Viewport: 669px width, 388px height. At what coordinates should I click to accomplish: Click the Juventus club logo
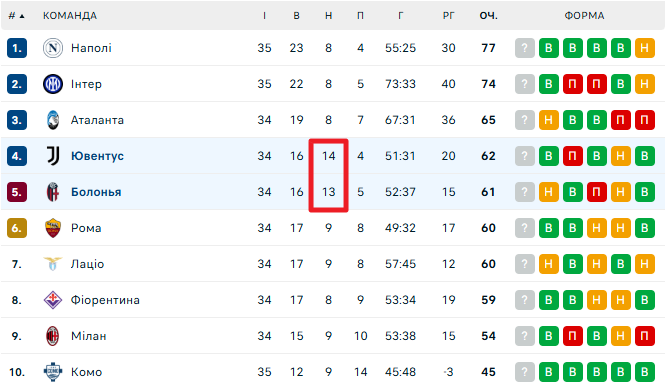pyautogui.click(x=53, y=156)
